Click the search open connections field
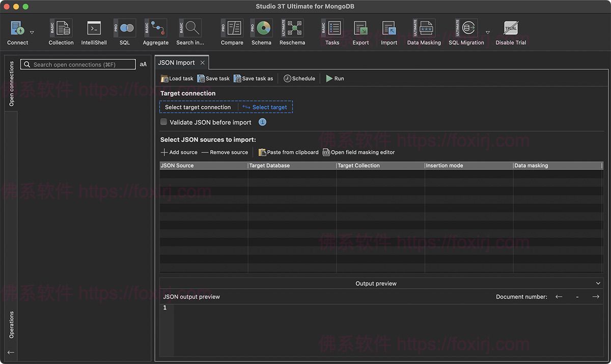This screenshot has height=364, width=611. point(77,64)
